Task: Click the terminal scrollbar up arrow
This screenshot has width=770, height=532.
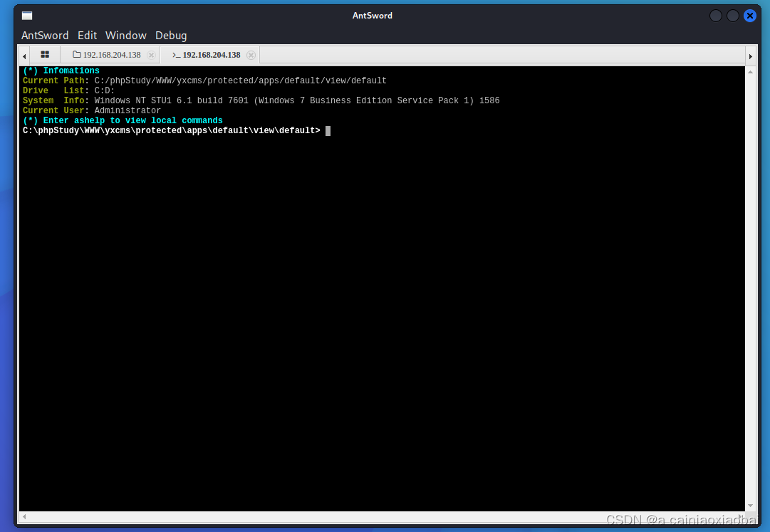Action: [x=750, y=72]
